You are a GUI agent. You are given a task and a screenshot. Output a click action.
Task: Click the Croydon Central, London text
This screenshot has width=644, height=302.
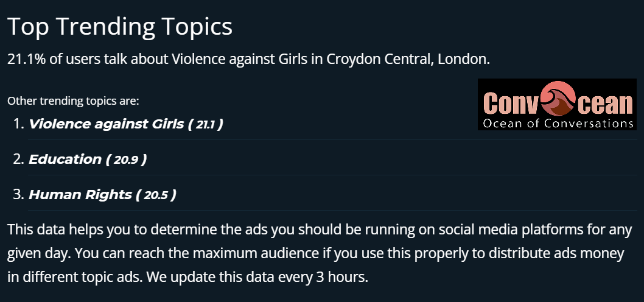click(408, 59)
